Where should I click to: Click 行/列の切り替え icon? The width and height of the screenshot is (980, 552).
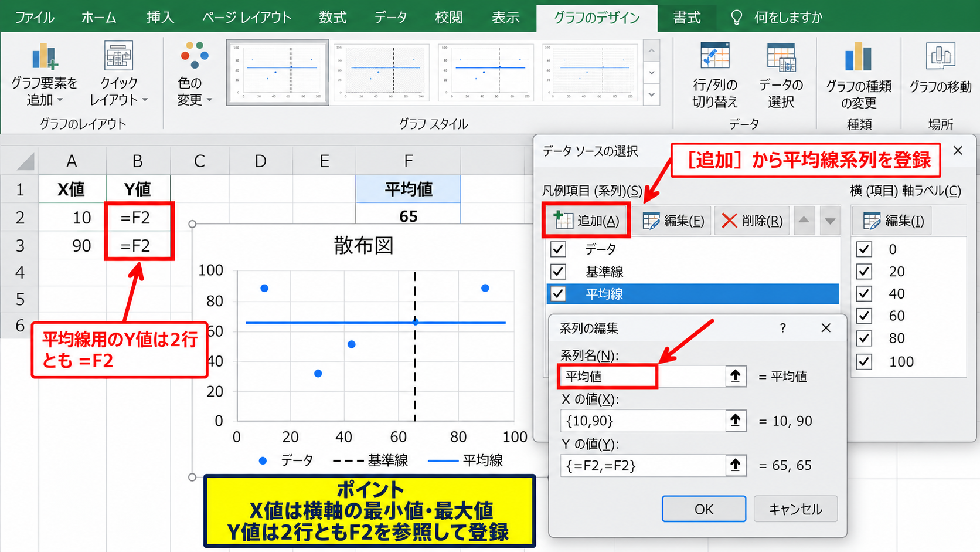715,56
